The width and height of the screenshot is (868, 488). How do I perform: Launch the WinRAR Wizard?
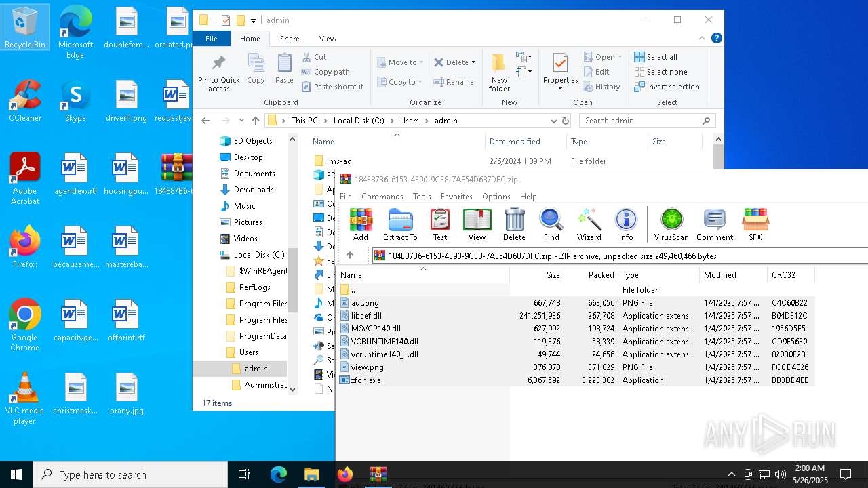point(589,225)
